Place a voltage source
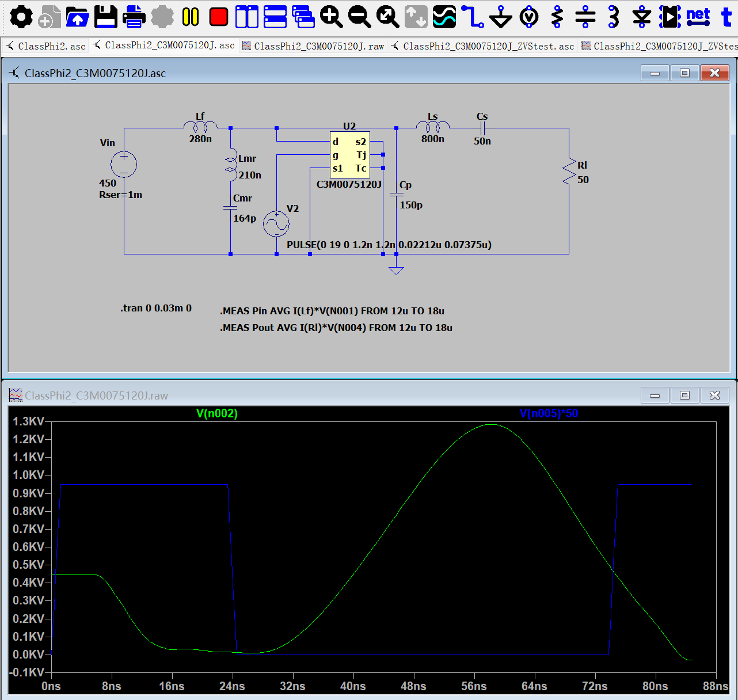738x700 pixels. pos(529,17)
